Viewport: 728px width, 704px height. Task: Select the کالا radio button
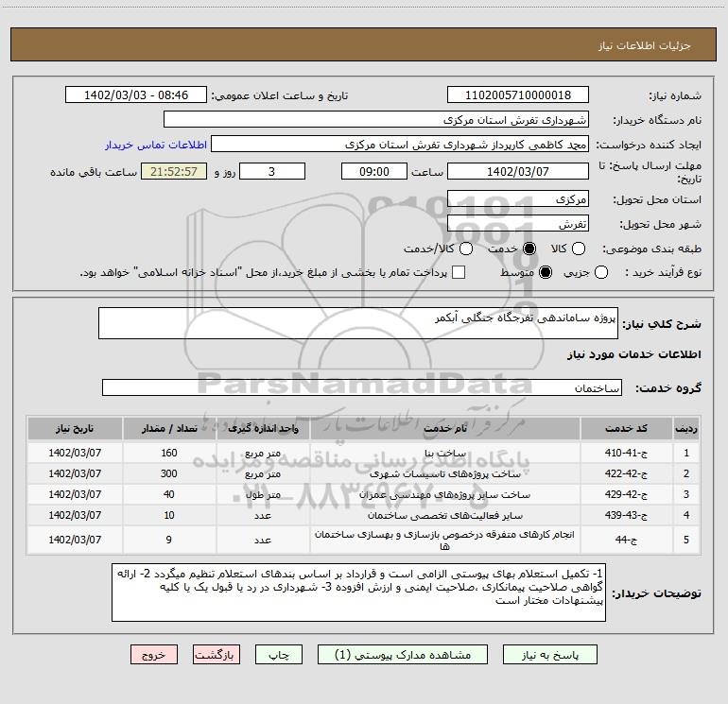point(578,249)
